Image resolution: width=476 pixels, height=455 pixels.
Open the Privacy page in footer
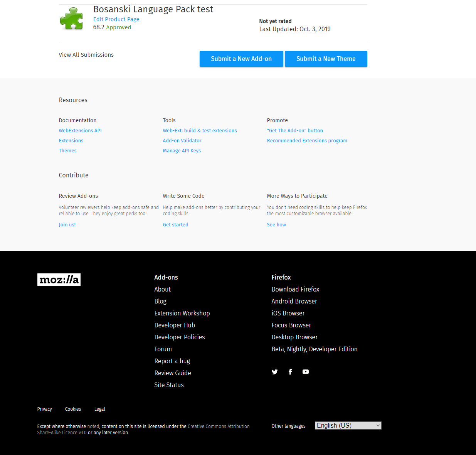pos(44,409)
